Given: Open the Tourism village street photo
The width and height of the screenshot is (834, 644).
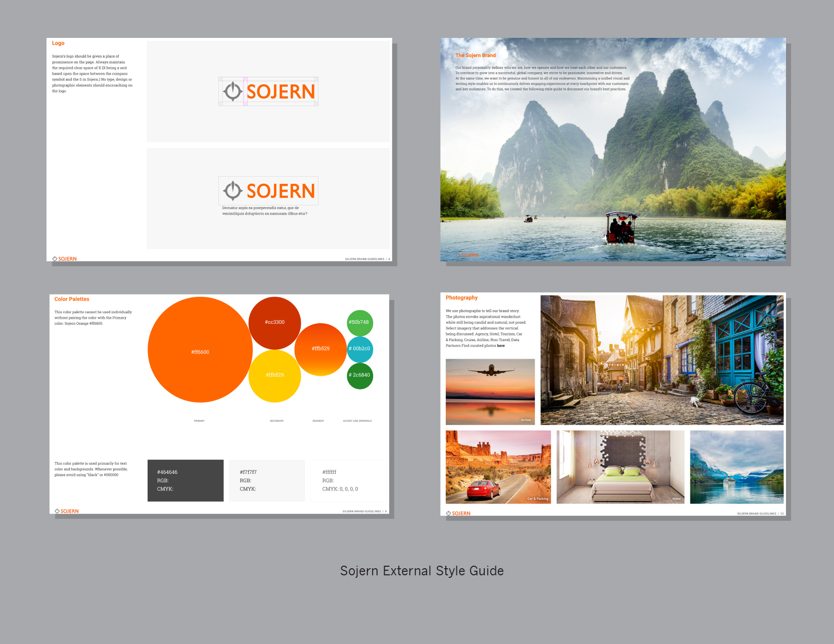Looking at the screenshot, I should pyautogui.click(x=662, y=360).
